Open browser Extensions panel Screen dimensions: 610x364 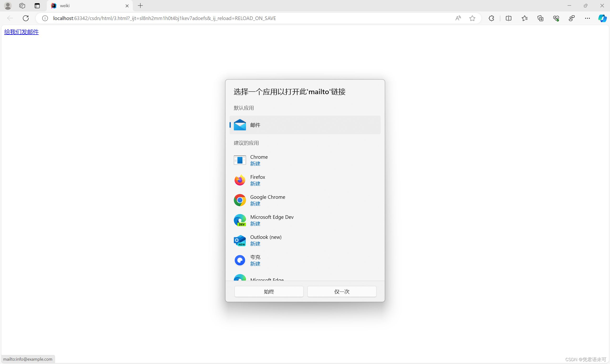pyautogui.click(x=491, y=18)
